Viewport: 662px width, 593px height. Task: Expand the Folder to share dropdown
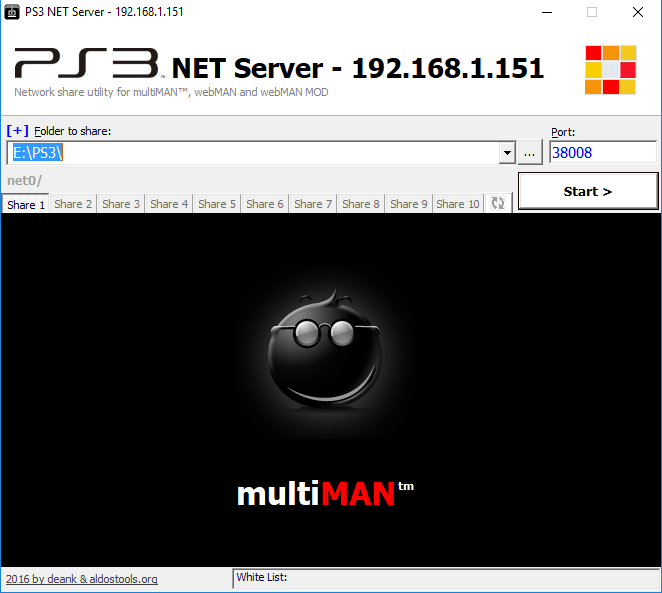point(507,153)
